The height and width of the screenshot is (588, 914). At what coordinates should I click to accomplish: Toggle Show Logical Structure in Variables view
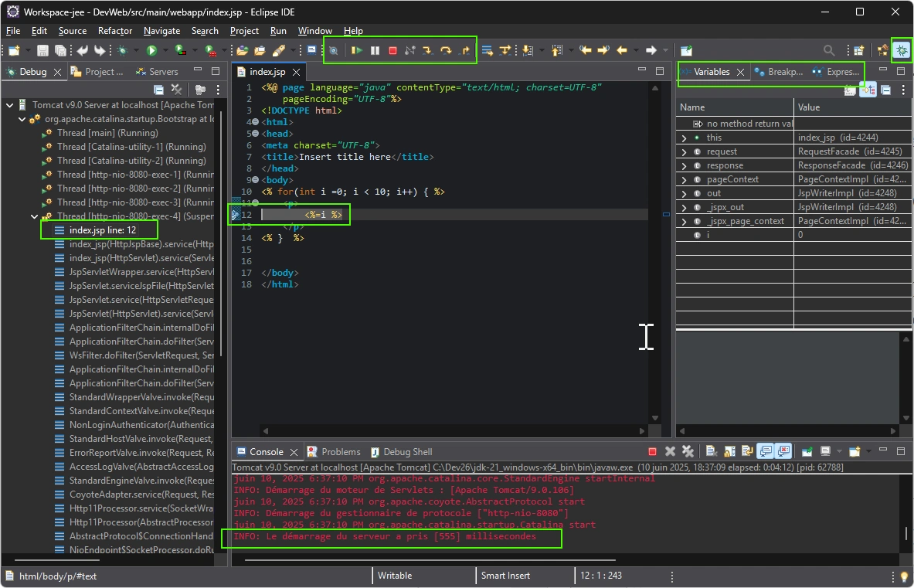point(868,90)
